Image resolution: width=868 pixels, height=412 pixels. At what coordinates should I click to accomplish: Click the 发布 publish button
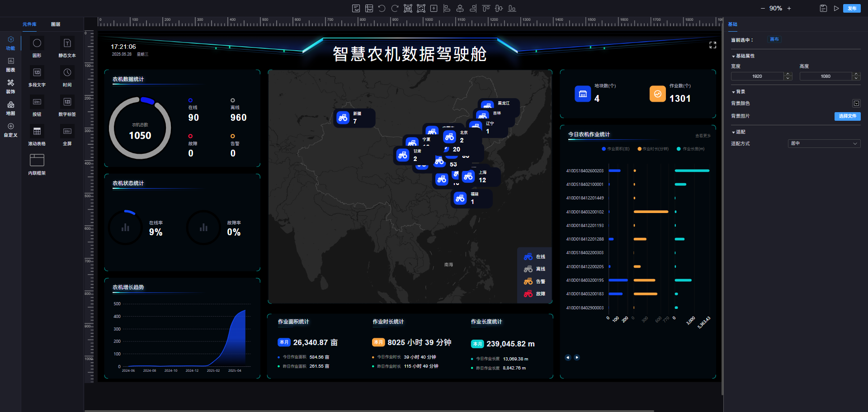tap(852, 8)
